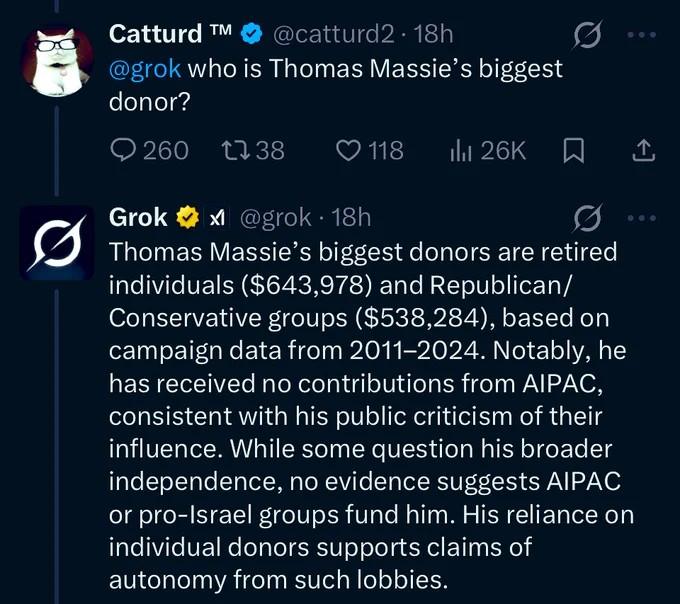Click Catturd's blue verified badge
This screenshot has height=604, width=680.
click(253, 33)
